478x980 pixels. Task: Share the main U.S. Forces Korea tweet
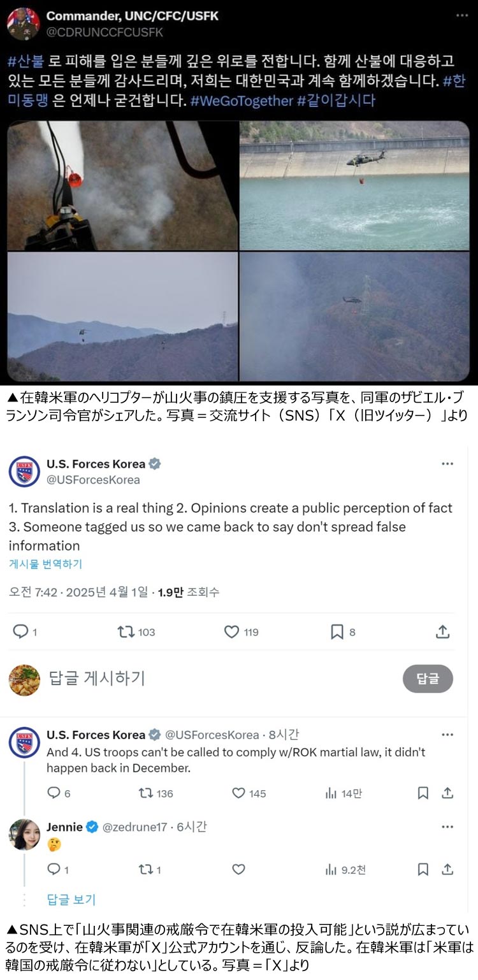443,631
